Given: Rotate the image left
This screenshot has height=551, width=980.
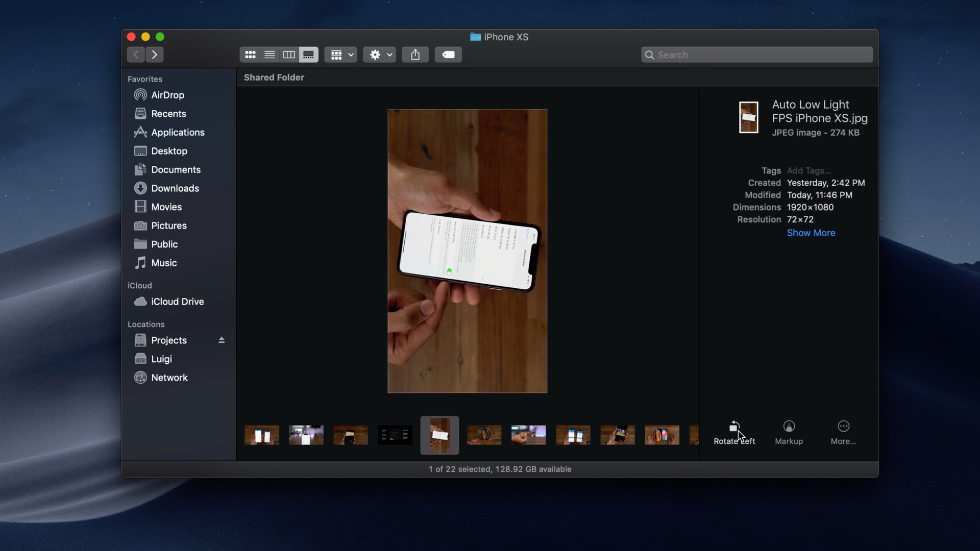Looking at the screenshot, I should (x=734, y=432).
